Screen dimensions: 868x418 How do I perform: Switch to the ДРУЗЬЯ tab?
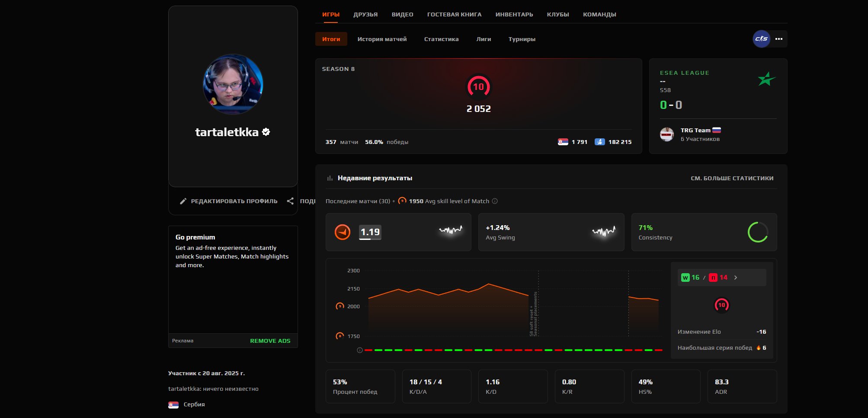click(365, 14)
